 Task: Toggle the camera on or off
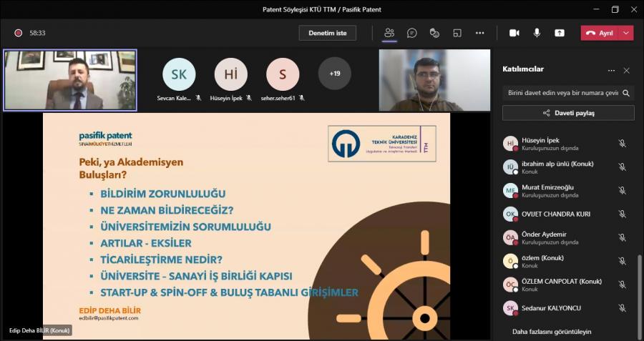[514, 33]
